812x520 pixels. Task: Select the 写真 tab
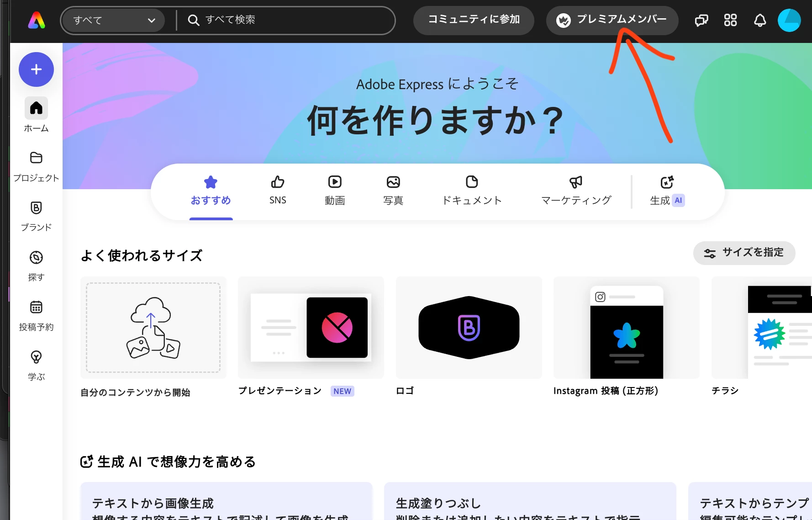393,191
